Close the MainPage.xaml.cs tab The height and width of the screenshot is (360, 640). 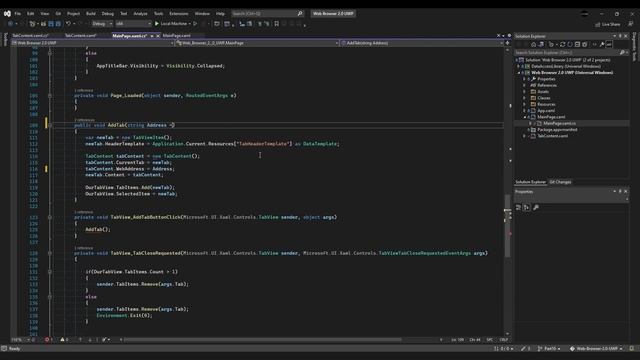(158, 36)
